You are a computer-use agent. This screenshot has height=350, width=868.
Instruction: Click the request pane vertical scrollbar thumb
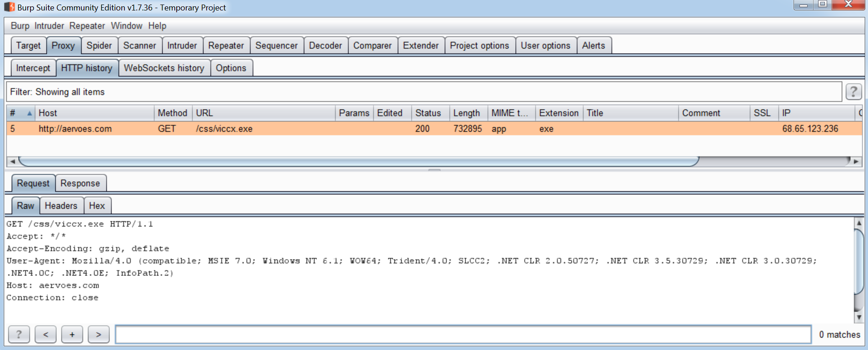point(858,261)
